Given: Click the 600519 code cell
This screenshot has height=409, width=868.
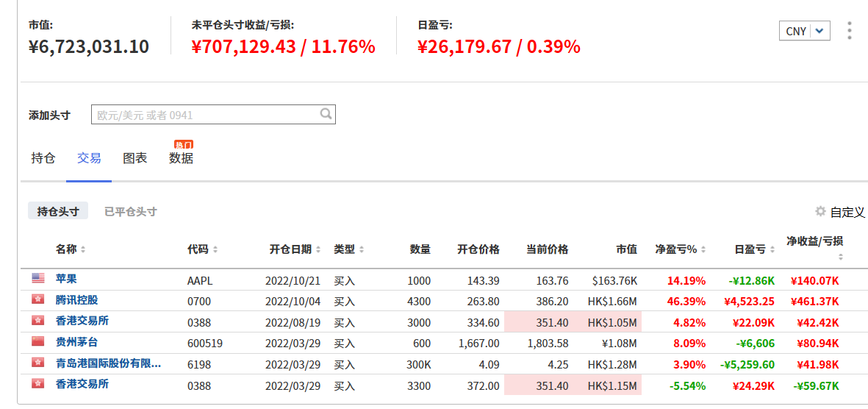Looking at the screenshot, I should [x=205, y=344].
